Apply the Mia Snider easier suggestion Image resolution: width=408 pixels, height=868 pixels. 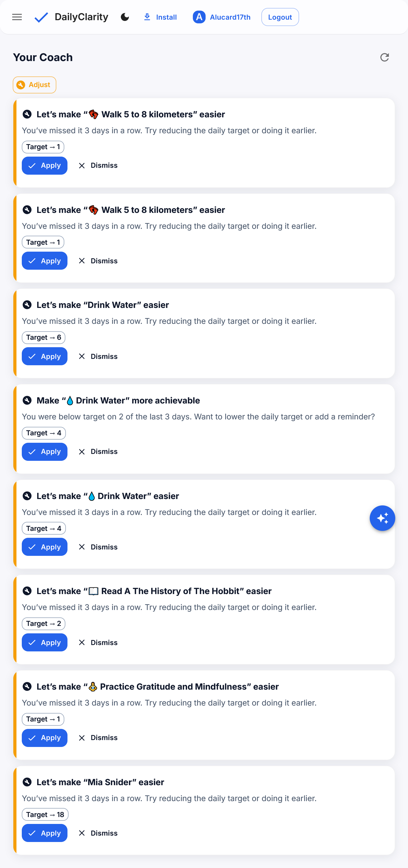(45, 833)
